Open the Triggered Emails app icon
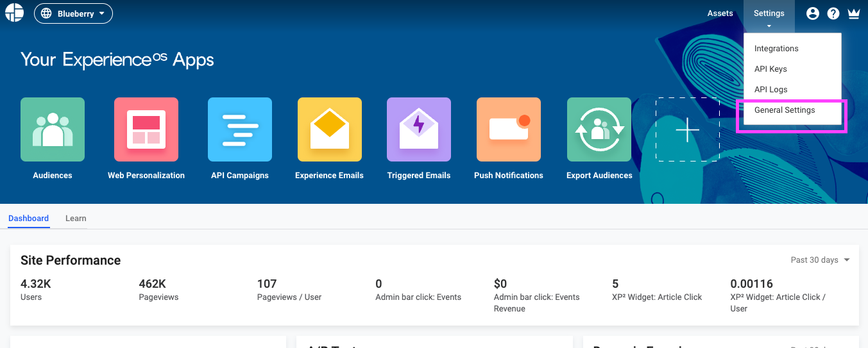This screenshot has height=348, width=868. [419, 129]
